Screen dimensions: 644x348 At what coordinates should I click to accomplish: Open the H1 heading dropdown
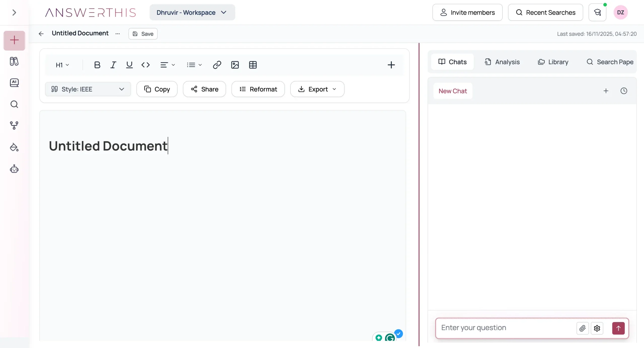[62, 65]
